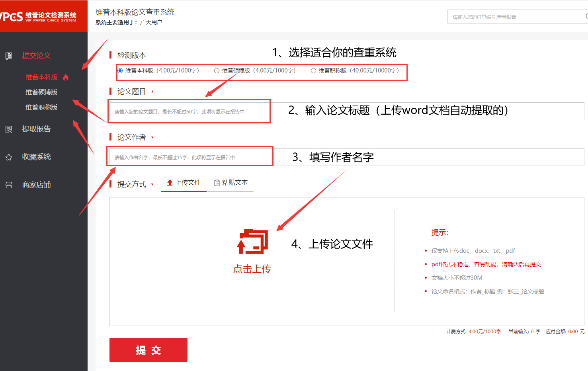The image size is (588, 371).
Task: Click the large red upload file icon
Action: pyautogui.click(x=252, y=241)
